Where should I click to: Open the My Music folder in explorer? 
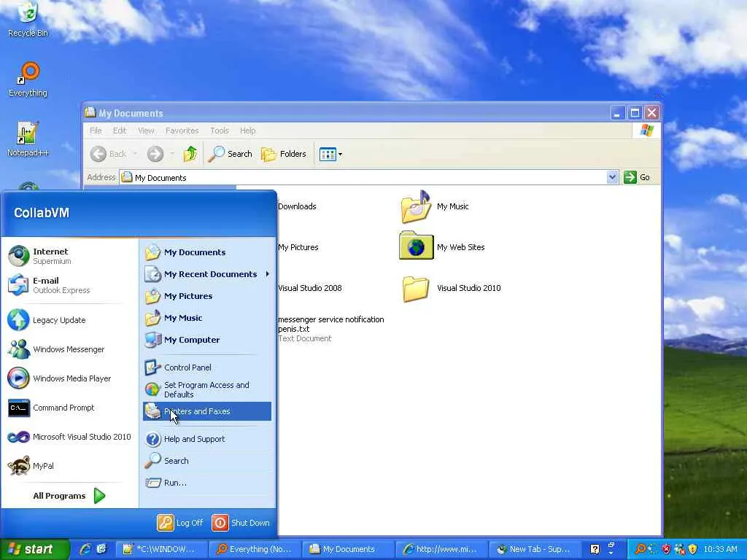pos(434,206)
